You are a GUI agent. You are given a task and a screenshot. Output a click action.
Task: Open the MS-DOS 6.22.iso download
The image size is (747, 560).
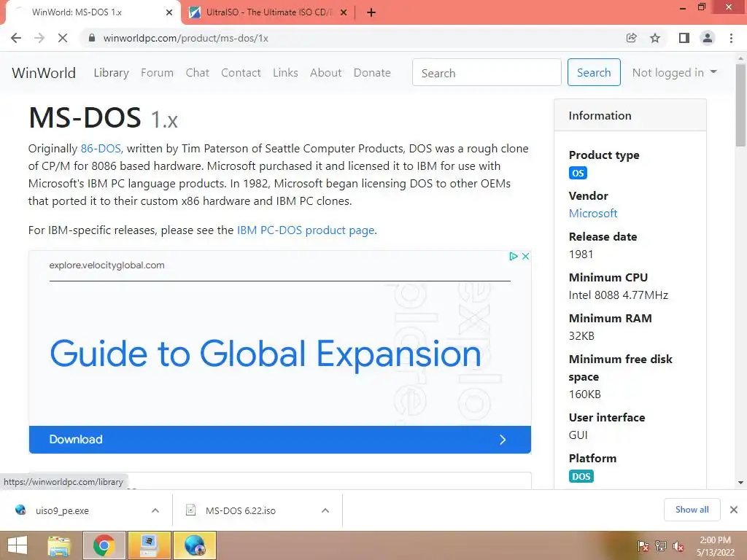point(240,510)
